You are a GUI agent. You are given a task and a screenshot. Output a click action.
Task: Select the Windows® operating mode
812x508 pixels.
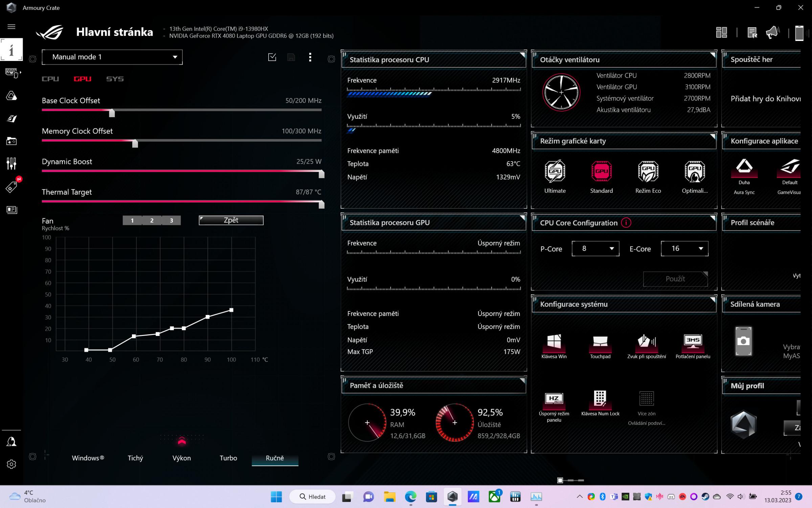88,458
